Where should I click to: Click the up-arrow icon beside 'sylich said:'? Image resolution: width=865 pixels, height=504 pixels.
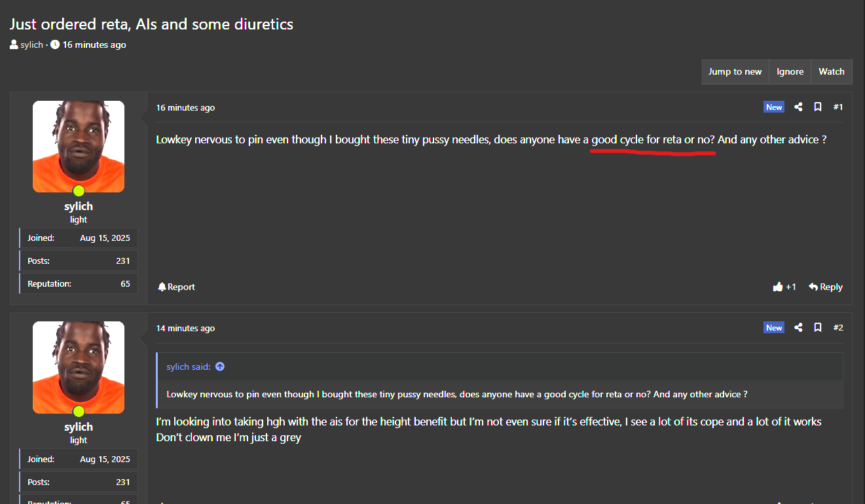point(220,367)
